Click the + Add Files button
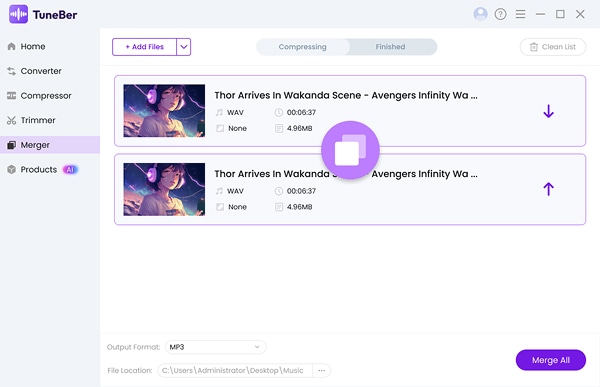 144,47
